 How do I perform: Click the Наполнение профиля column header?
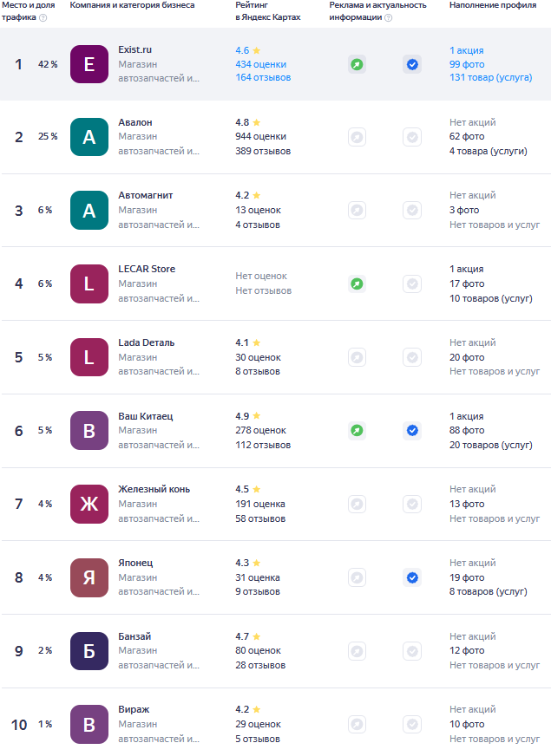point(493,5)
